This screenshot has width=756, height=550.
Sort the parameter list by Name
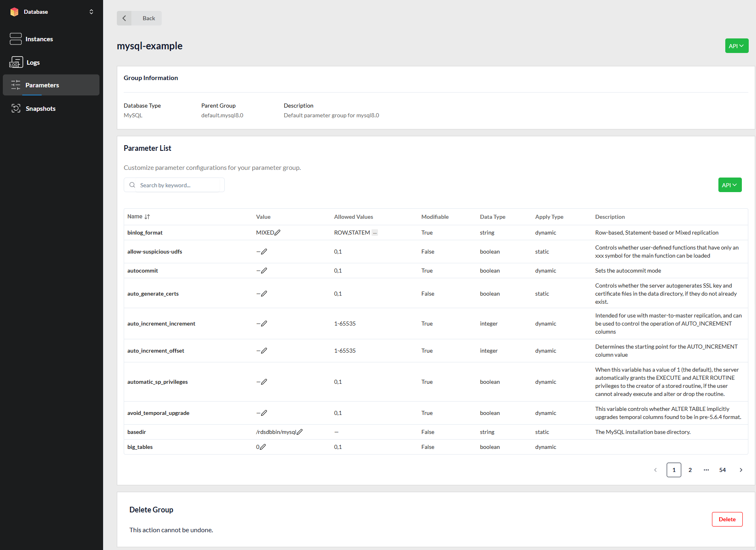click(147, 217)
